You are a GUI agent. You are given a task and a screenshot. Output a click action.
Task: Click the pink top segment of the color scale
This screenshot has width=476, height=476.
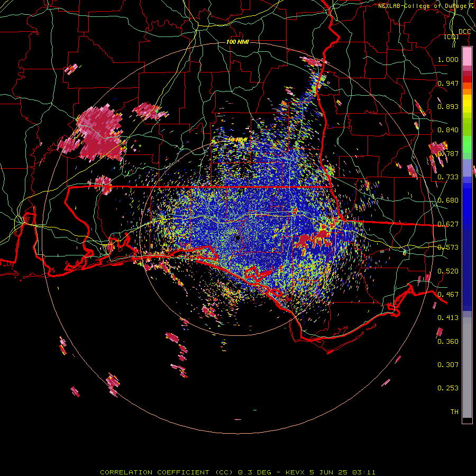click(467, 57)
